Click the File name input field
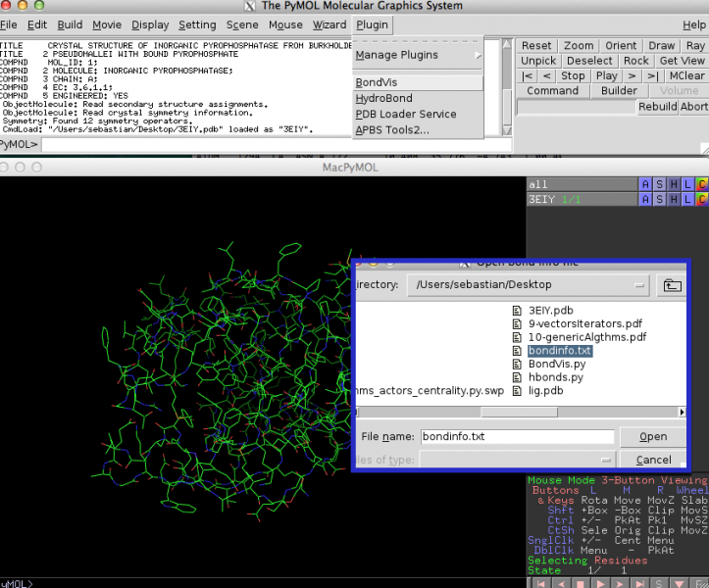Viewport: 709px width, 588px height. 517,437
